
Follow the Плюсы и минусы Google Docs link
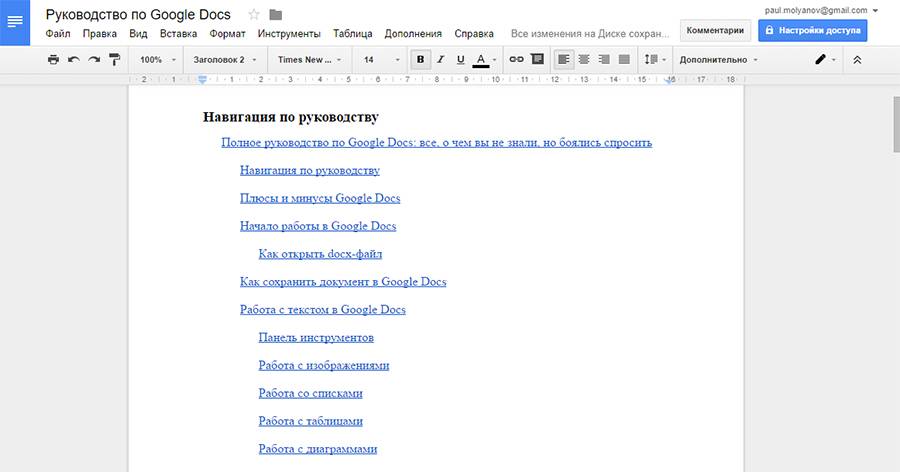click(320, 198)
